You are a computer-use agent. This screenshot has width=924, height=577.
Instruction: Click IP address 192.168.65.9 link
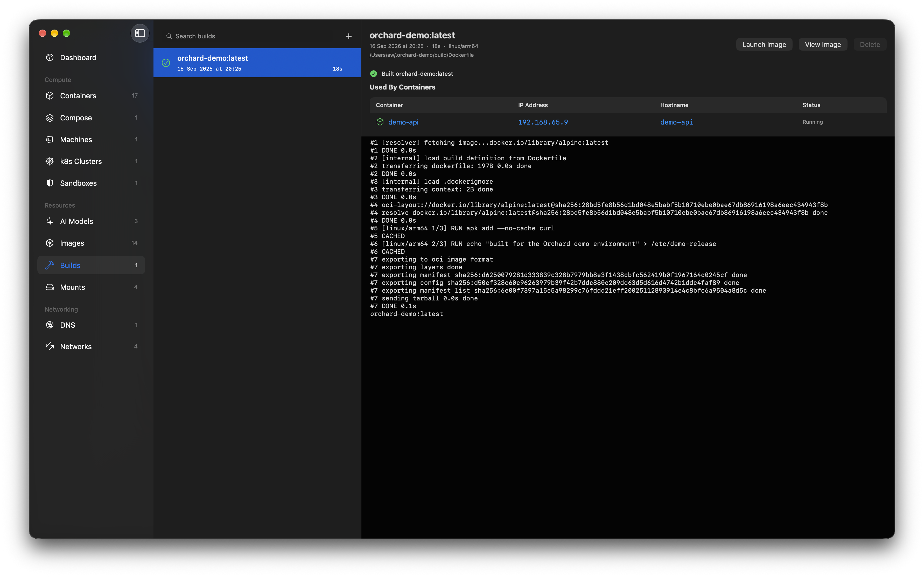(543, 122)
